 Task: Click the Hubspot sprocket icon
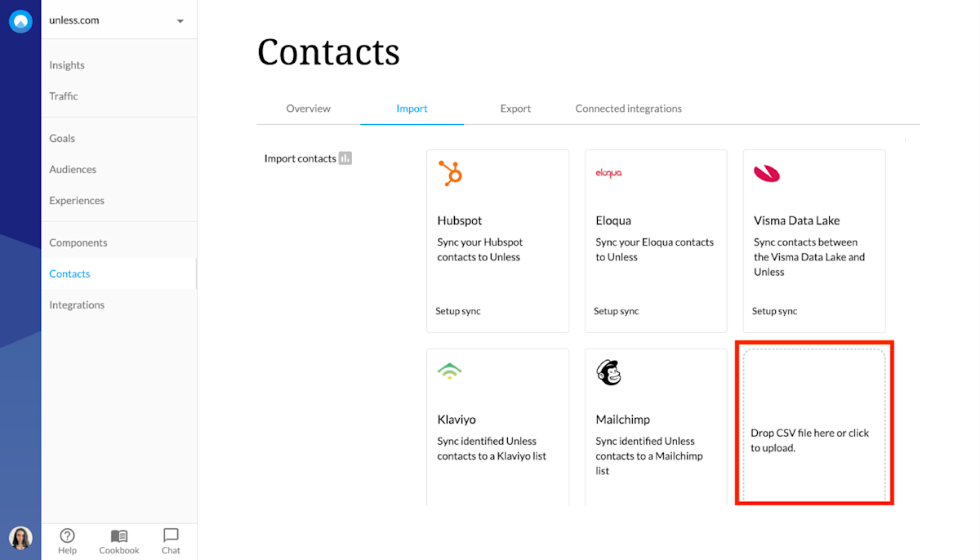coord(450,173)
